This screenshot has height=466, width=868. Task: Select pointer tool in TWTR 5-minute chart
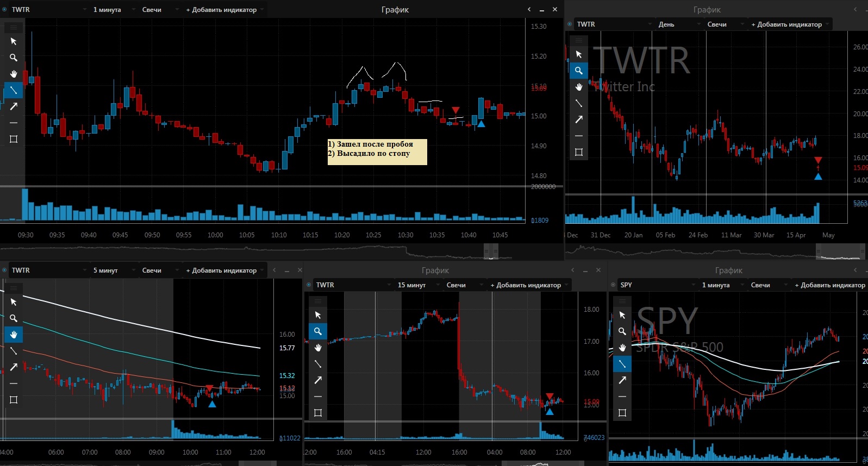point(14,302)
